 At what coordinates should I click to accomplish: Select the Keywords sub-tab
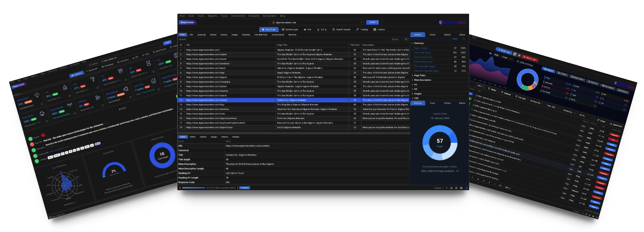pos(246,34)
